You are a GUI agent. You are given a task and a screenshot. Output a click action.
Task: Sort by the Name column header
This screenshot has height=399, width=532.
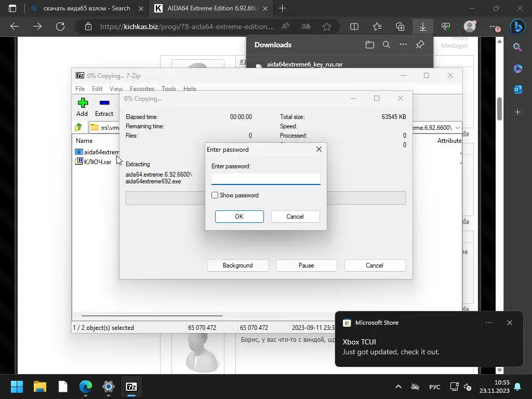click(x=84, y=140)
